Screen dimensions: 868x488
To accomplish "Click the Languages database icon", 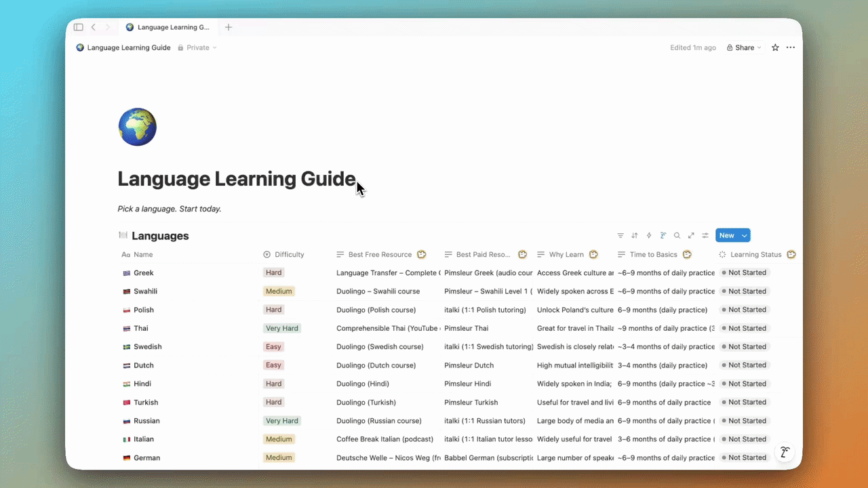I will 123,235.
